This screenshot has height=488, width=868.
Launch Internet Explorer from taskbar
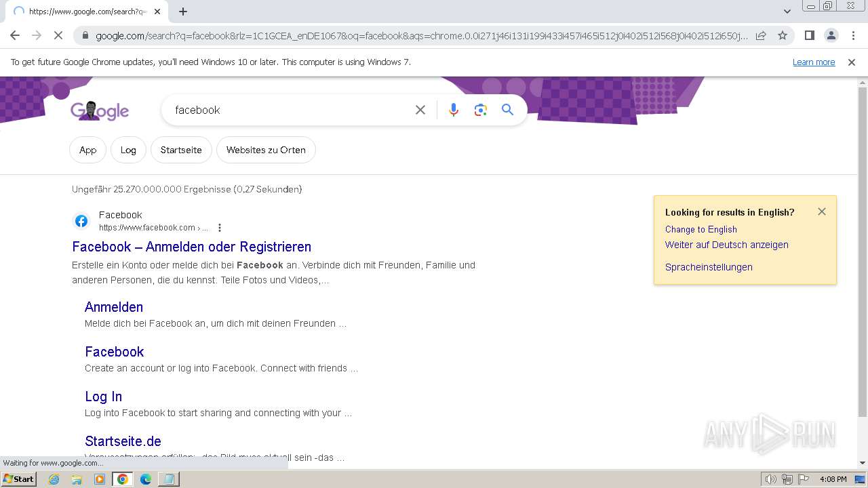[x=54, y=479]
